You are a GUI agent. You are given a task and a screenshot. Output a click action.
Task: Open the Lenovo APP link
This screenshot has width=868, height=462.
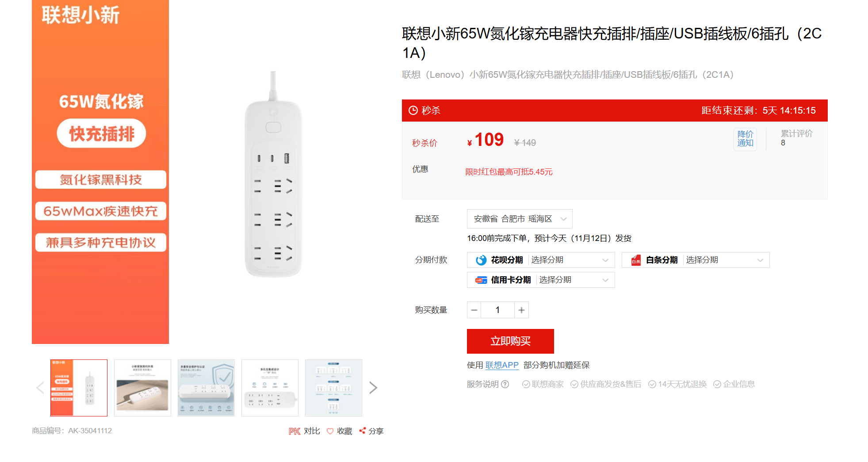coord(502,365)
